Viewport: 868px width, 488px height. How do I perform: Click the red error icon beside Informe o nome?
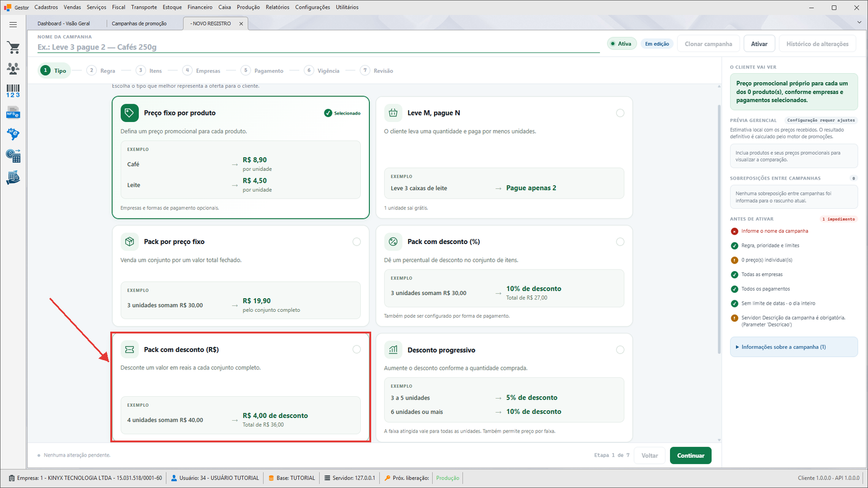coord(735,231)
